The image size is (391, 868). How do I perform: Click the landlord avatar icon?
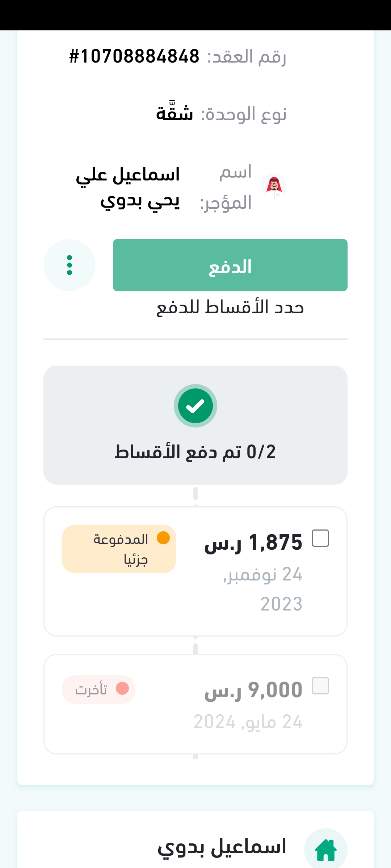click(x=274, y=186)
